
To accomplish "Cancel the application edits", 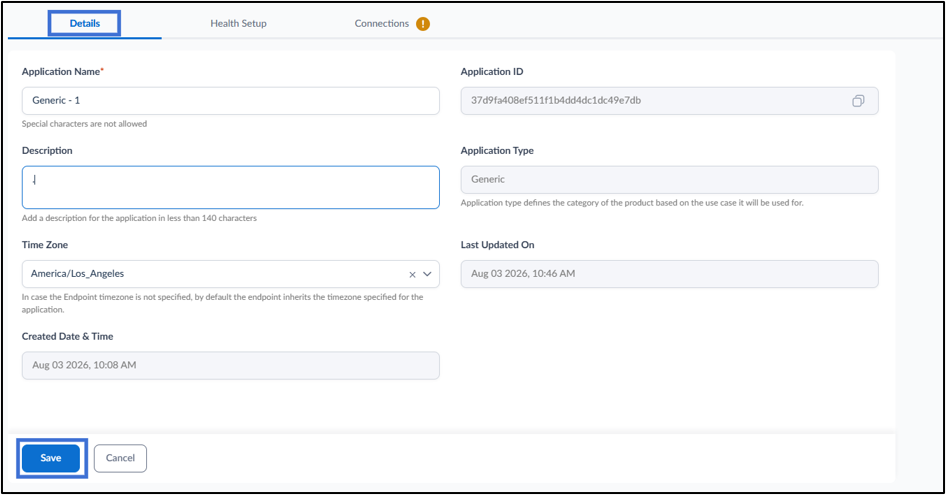I will [x=120, y=458].
